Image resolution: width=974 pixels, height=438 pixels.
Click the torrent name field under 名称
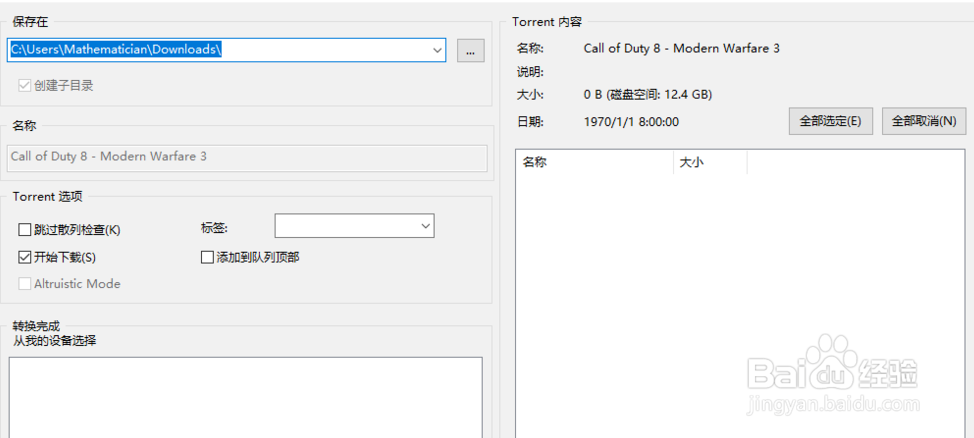coord(248,158)
